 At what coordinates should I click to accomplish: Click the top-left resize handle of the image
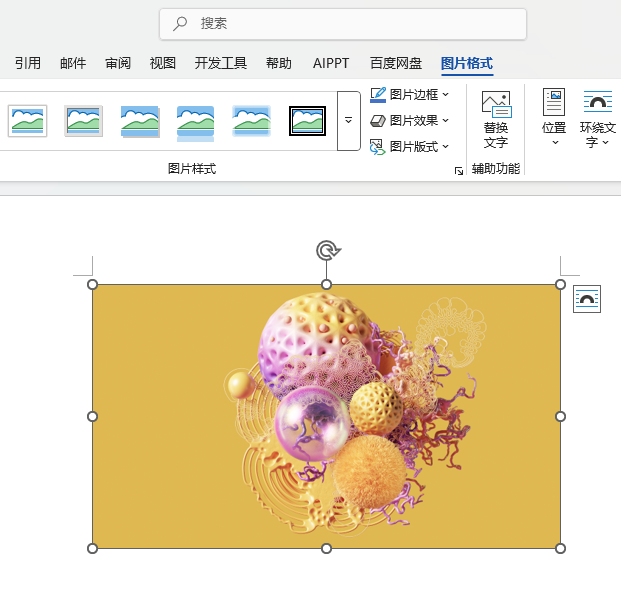point(92,285)
